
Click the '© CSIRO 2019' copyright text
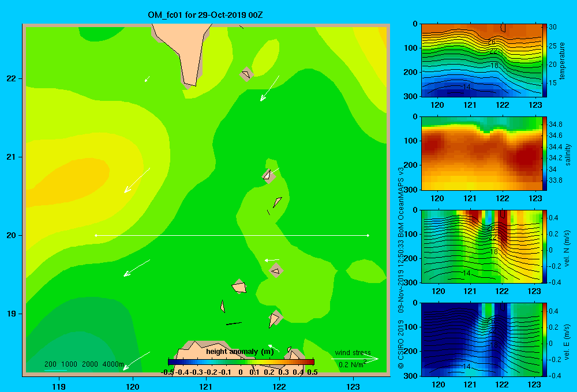click(x=401, y=344)
